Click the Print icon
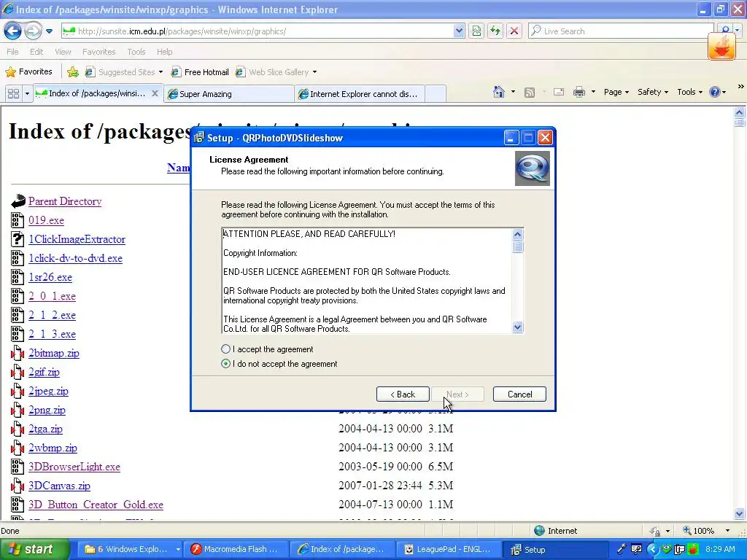 tap(579, 93)
